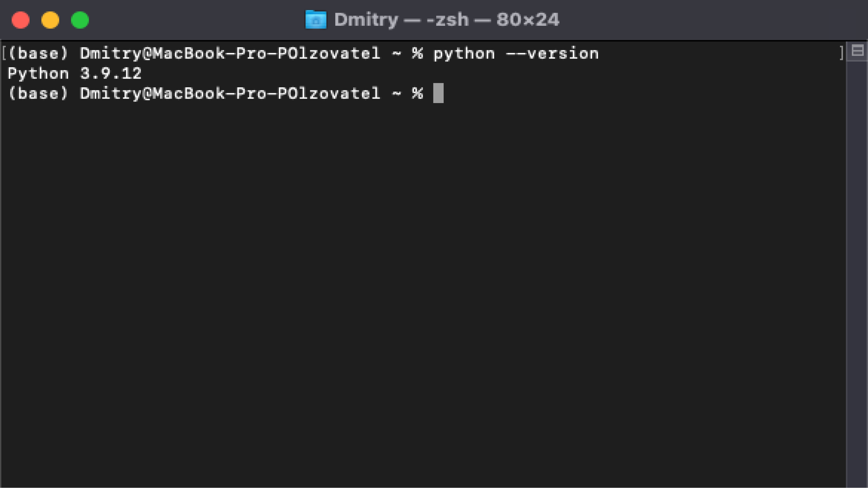Click the "-zsh" text in window title

[448, 20]
